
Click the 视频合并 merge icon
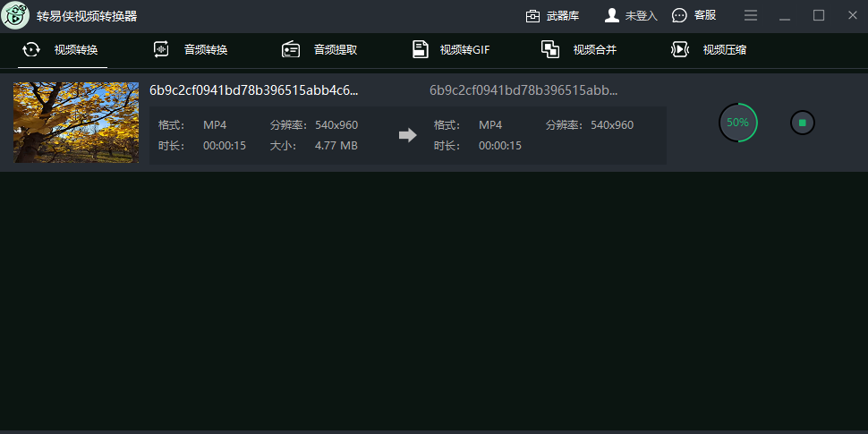point(550,50)
